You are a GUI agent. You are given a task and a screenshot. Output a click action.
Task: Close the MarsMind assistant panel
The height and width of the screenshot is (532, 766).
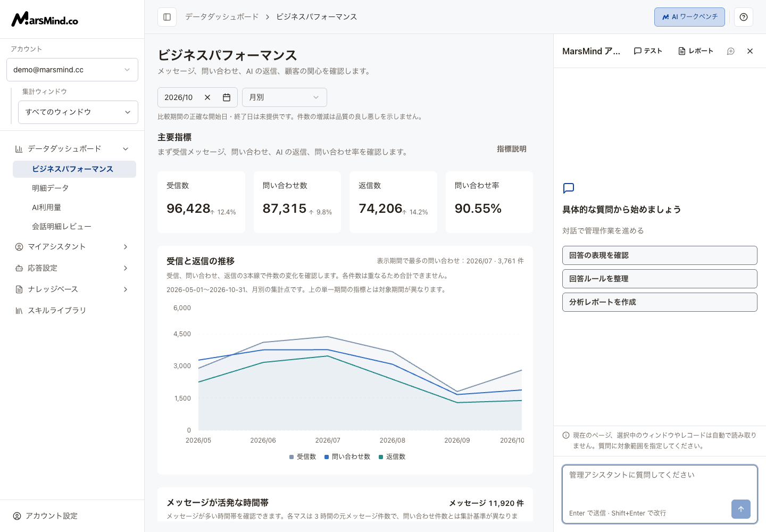click(x=750, y=51)
